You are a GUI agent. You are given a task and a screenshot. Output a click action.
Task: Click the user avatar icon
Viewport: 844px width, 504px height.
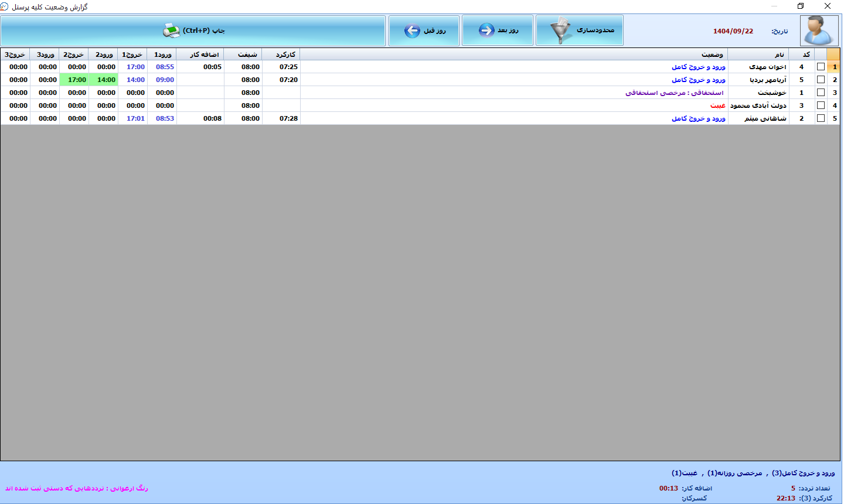(x=819, y=30)
